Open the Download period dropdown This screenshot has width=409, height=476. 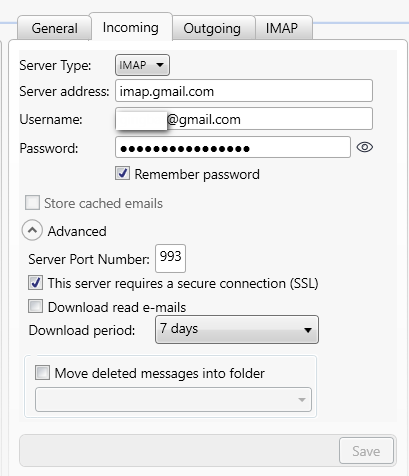tap(237, 330)
